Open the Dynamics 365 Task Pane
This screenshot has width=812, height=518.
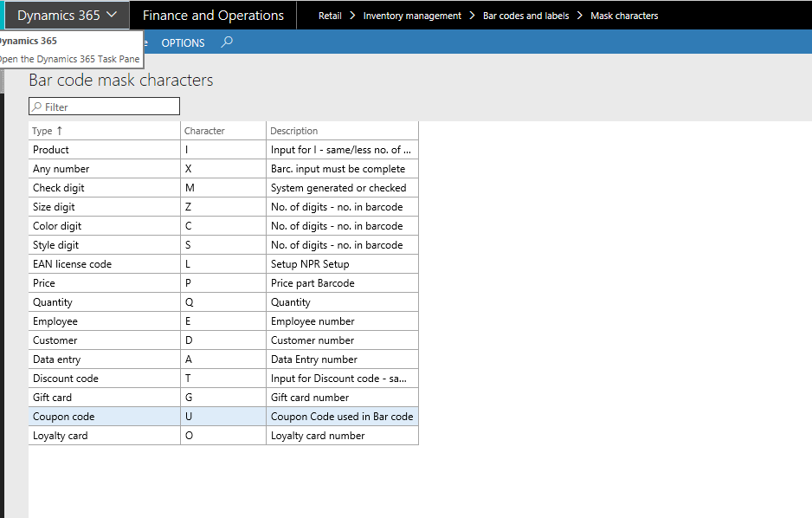(71, 59)
